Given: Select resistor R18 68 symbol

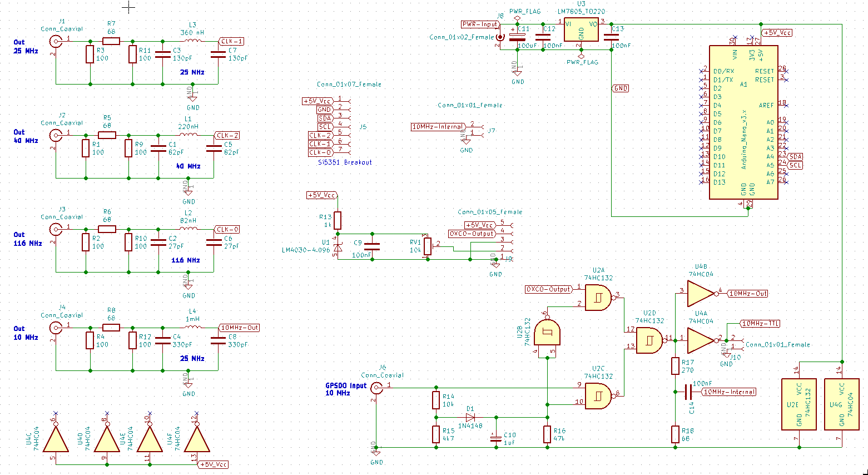Looking at the screenshot, I should pos(675,434).
